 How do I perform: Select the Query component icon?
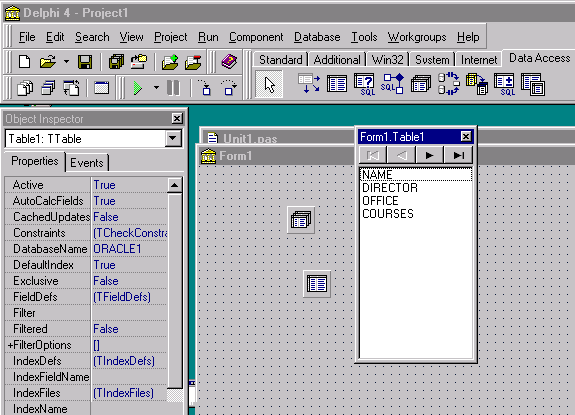[x=365, y=85]
